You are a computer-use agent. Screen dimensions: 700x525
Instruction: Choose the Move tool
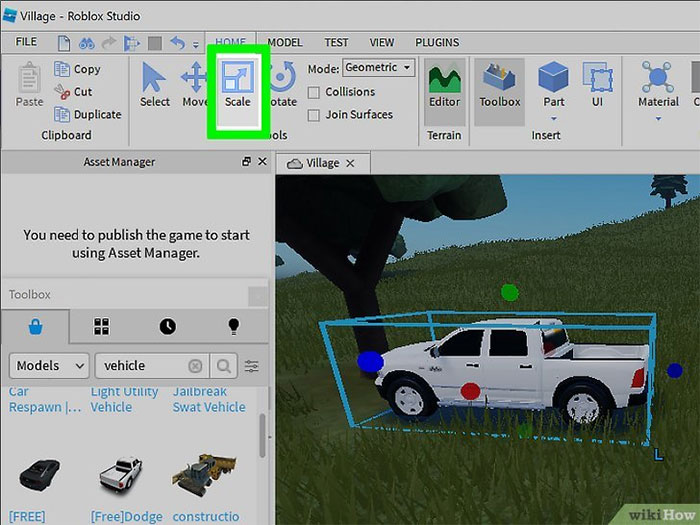(x=194, y=85)
